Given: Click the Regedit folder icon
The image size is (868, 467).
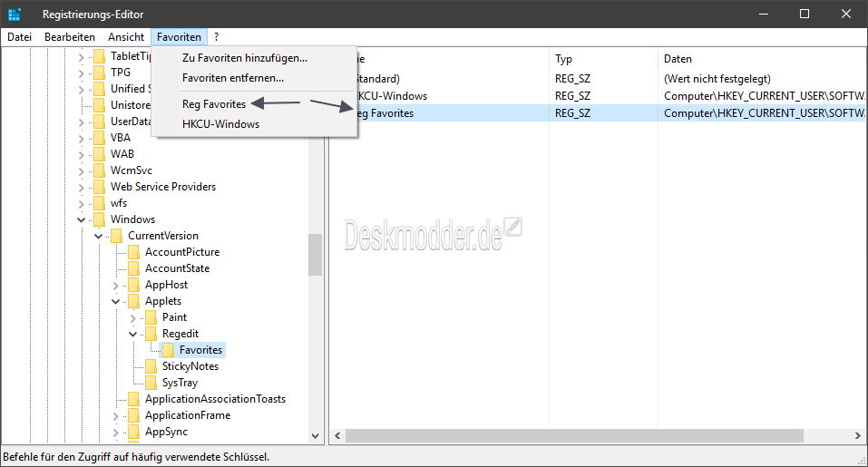Looking at the screenshot, I should pyautogui.click(x=151, y=334).
